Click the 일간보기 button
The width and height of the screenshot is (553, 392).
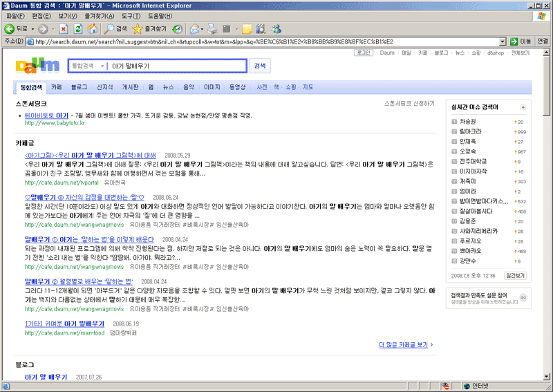tap(515, 276)
